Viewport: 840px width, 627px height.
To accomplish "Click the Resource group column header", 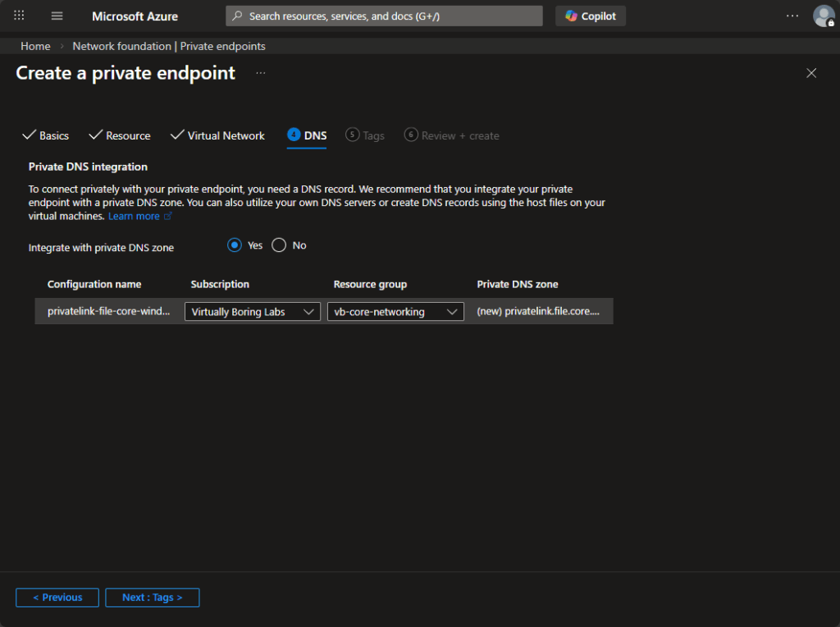I will tap(370, 284).
